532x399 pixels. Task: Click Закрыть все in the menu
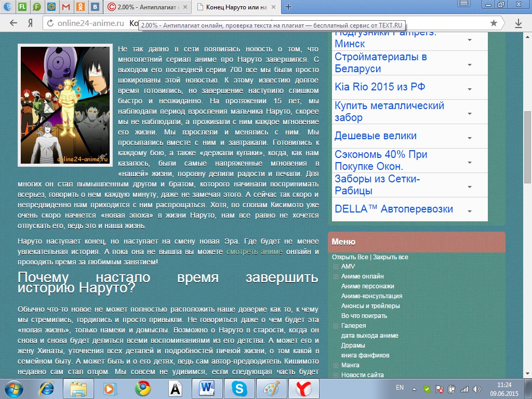[391, 257]
